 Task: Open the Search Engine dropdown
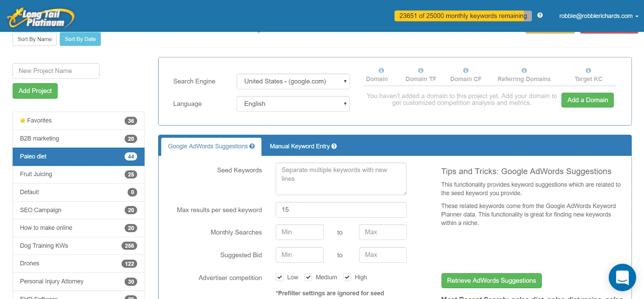(x=293, y=81)
